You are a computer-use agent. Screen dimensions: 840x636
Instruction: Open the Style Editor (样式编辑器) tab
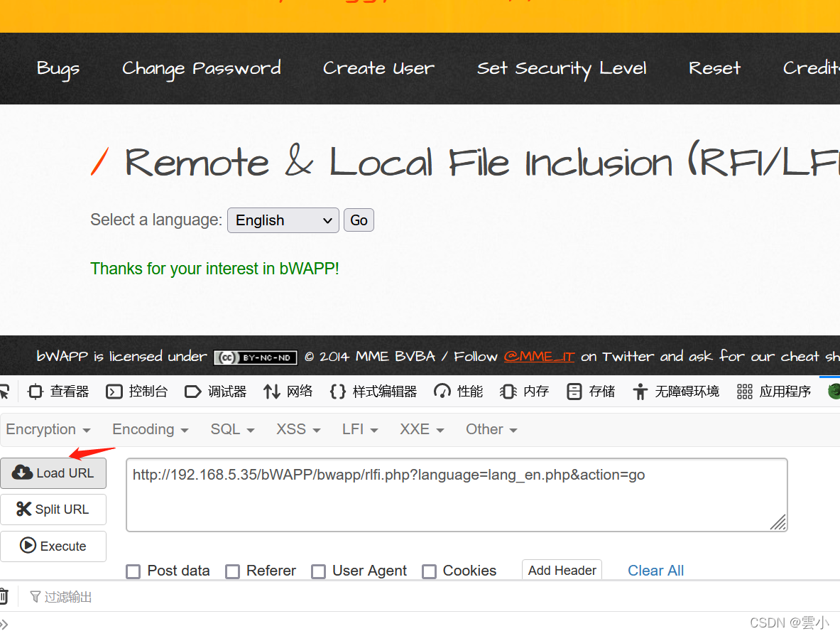[373, 392]
